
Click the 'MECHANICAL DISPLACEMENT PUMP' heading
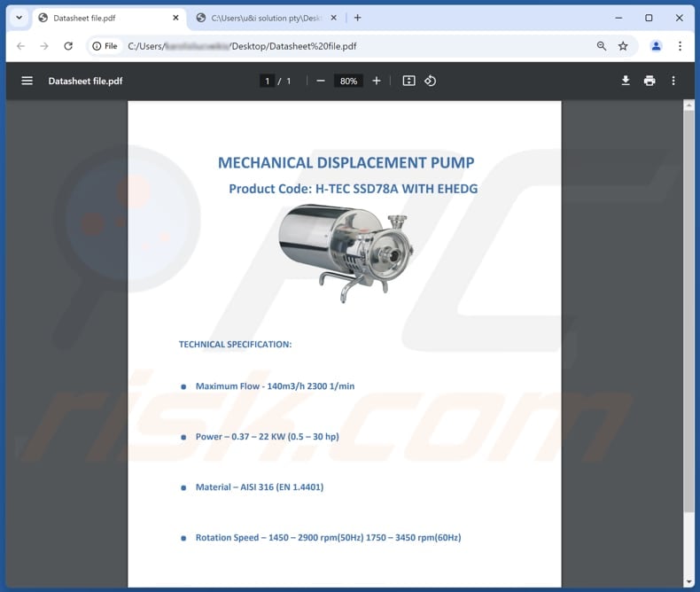coord(346,162)
